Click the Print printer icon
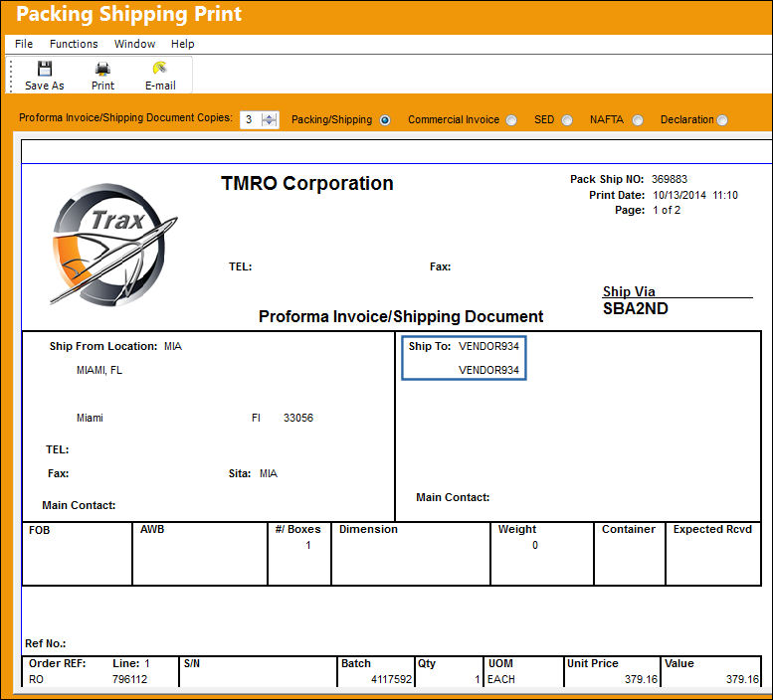Screen dimensions: 773x700 (x=102, y=68)
